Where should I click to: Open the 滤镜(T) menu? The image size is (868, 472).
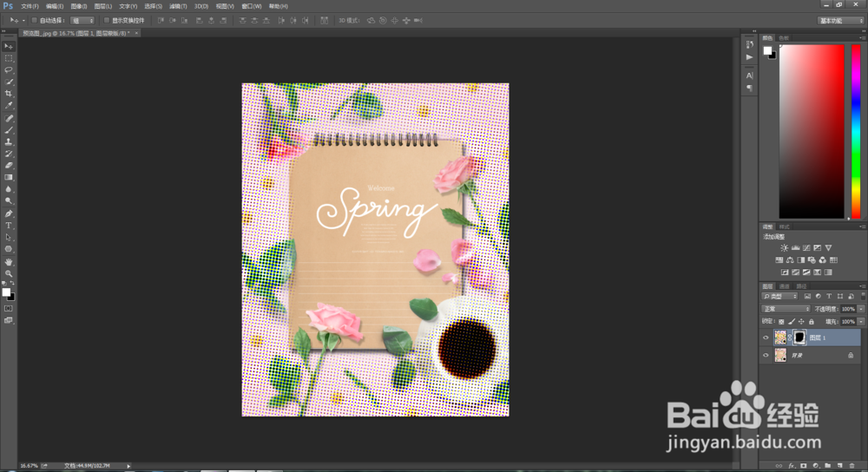tap(178, 6)
